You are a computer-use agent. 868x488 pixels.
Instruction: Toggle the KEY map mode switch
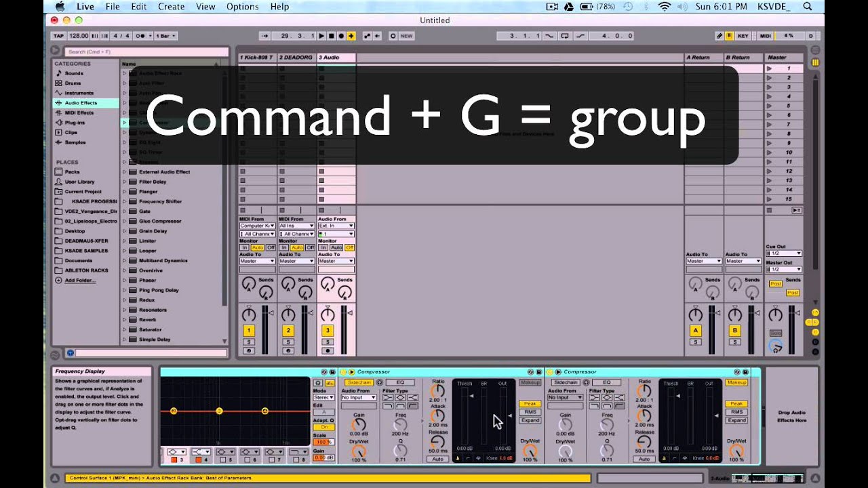743,36
